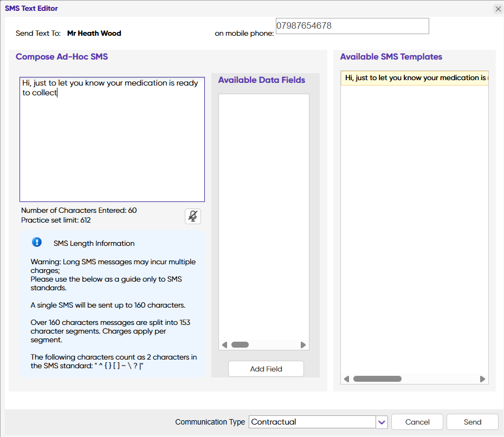The image size is (504, 437).
Task: Click the mobile phone number input field
Action: 352,26
